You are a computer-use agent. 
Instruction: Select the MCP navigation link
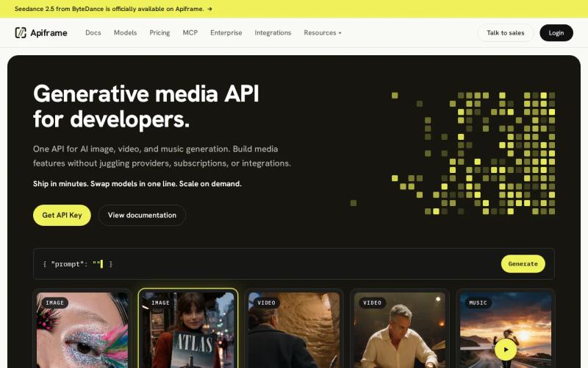point(190,32)
